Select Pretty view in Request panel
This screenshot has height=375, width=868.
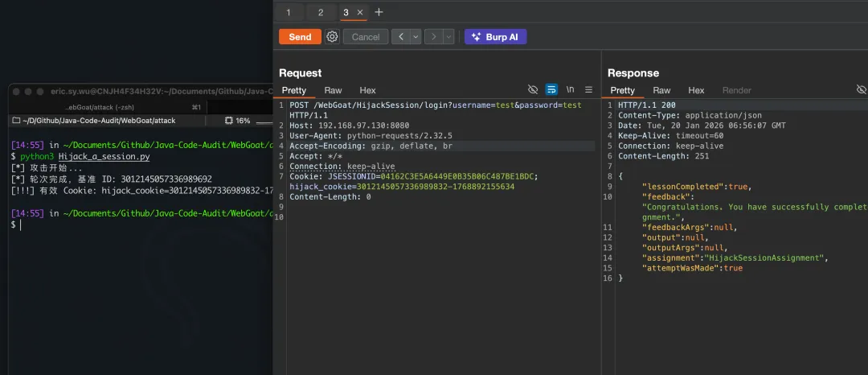294,90
